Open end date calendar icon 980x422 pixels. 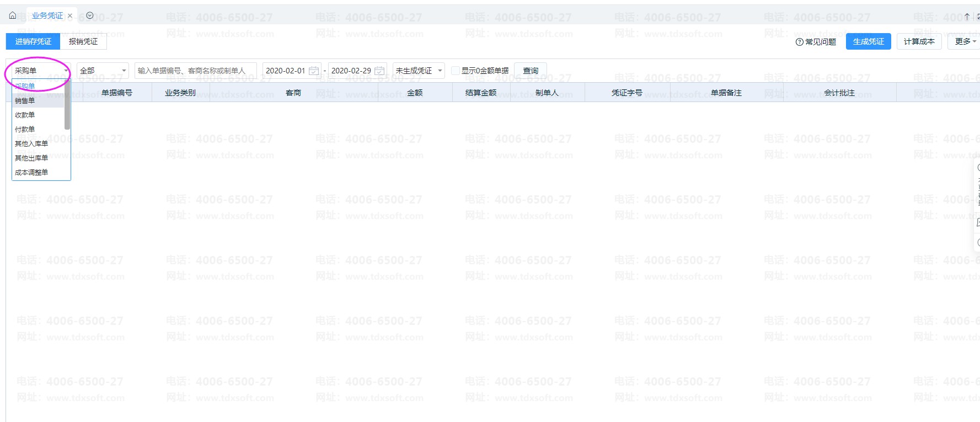click(379, 71)
